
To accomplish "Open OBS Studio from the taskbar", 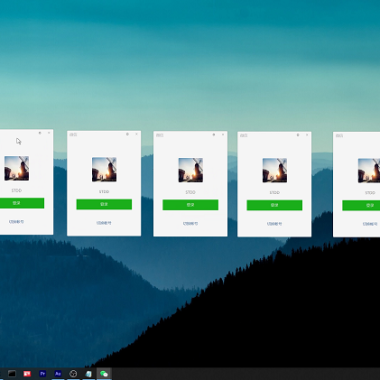I will pyautogui.click(x=73, y=374).
